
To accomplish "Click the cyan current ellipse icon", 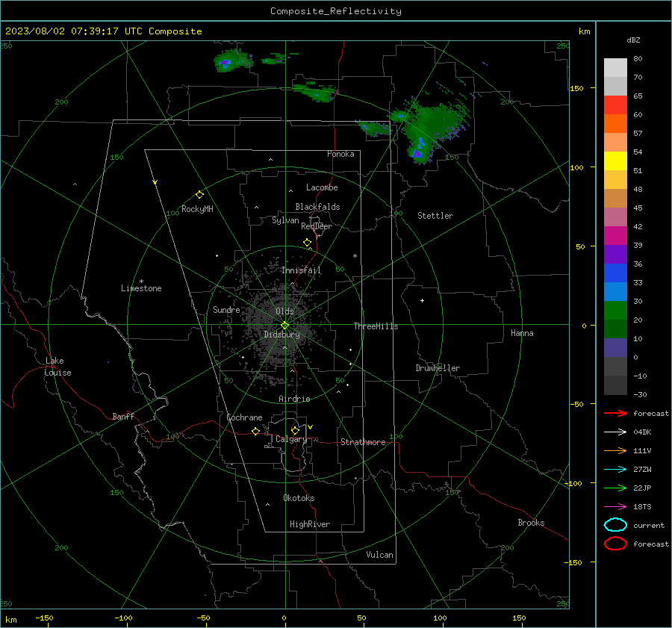I will (615, 525).
